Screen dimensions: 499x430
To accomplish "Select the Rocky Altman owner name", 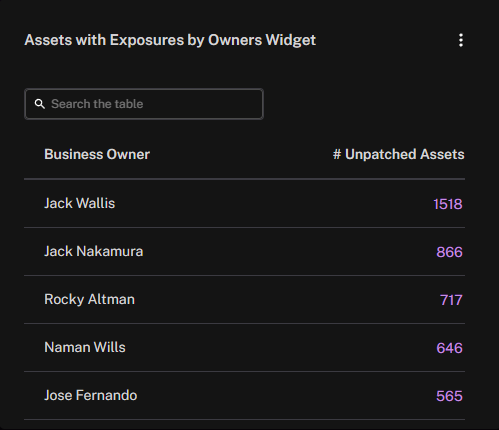I will [89, 299].
